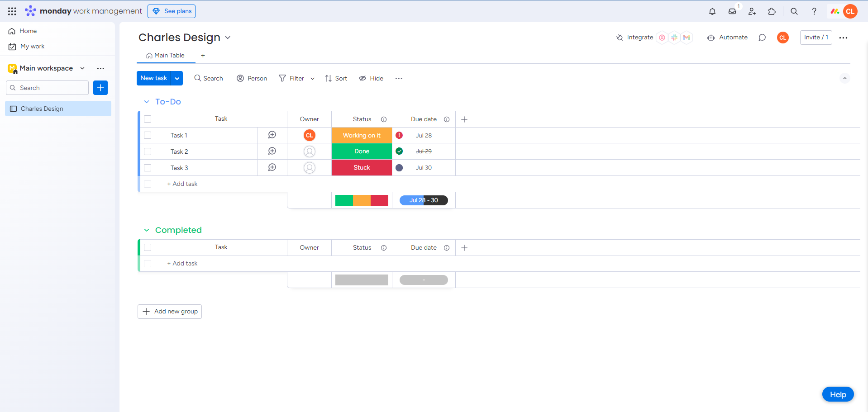Collapse the board header with chevron up
Viewport: 868px width, 412px height.
coord(844,78)
